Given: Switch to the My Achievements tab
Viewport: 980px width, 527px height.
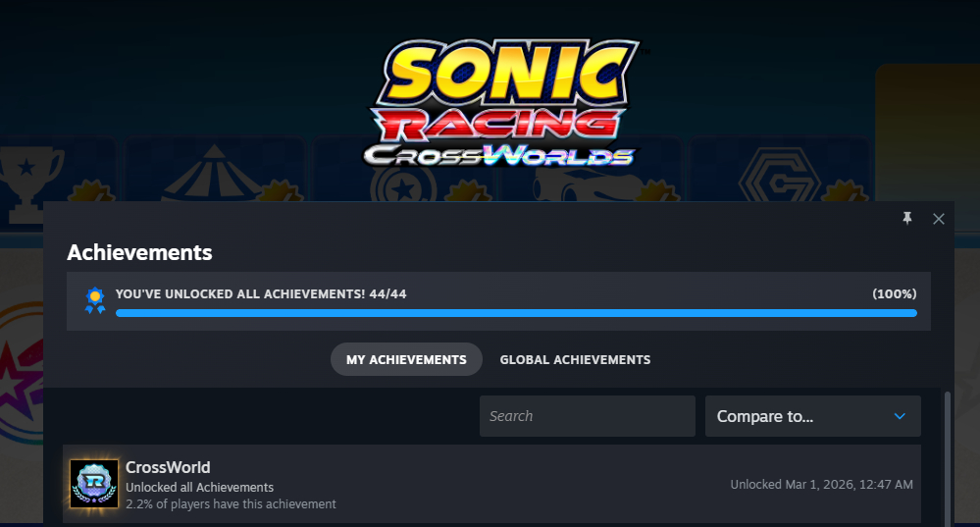Looking at the screenshot, I should coord(406,359).
